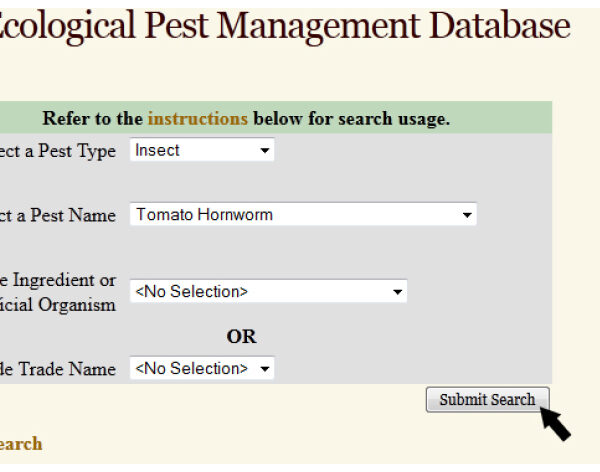This screenshot has width=600, height=472.
Task: Open the Trade Name No Selection dropdown
Action: tap(200, 369)
